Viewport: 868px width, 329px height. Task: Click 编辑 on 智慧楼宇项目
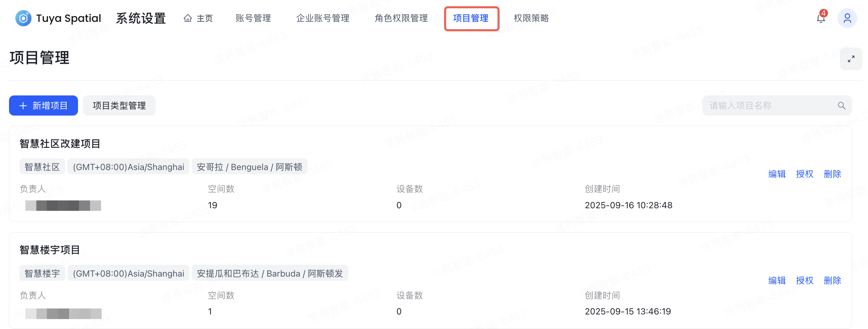[x=776, y=280]
